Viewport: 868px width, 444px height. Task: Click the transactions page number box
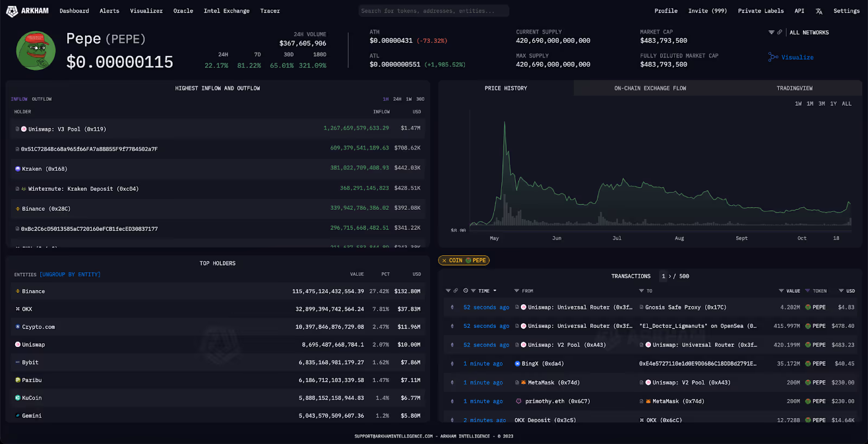click(x=663, y=276)
